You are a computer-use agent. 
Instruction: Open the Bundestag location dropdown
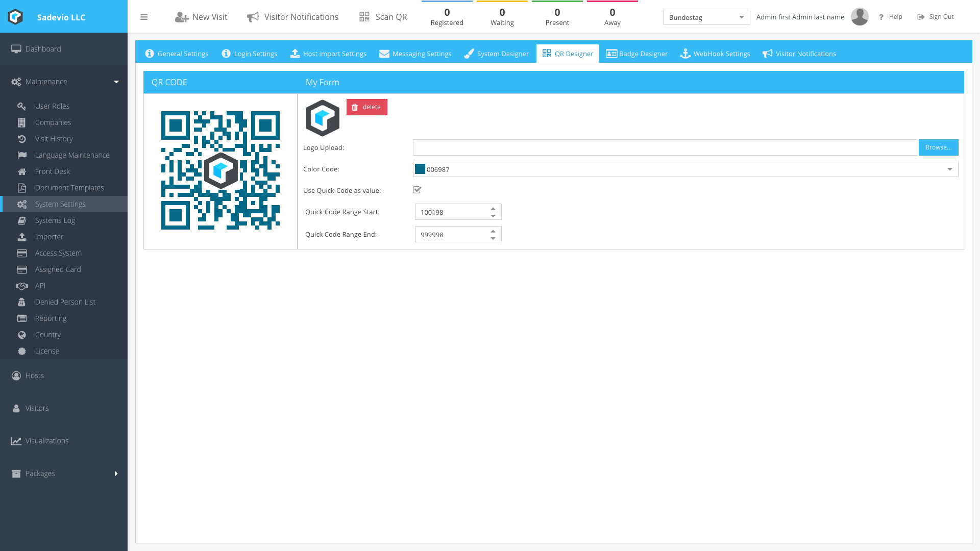click(706, 17)
